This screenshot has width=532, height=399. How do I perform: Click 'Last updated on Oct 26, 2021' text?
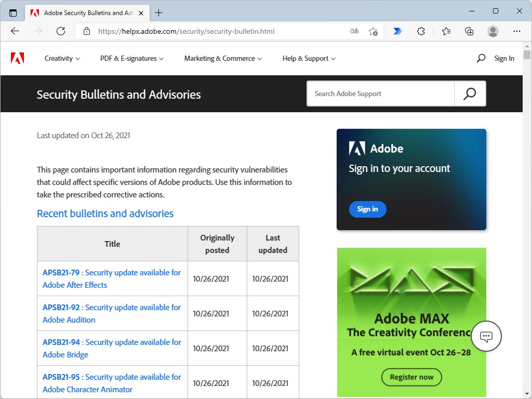[84, 136]
